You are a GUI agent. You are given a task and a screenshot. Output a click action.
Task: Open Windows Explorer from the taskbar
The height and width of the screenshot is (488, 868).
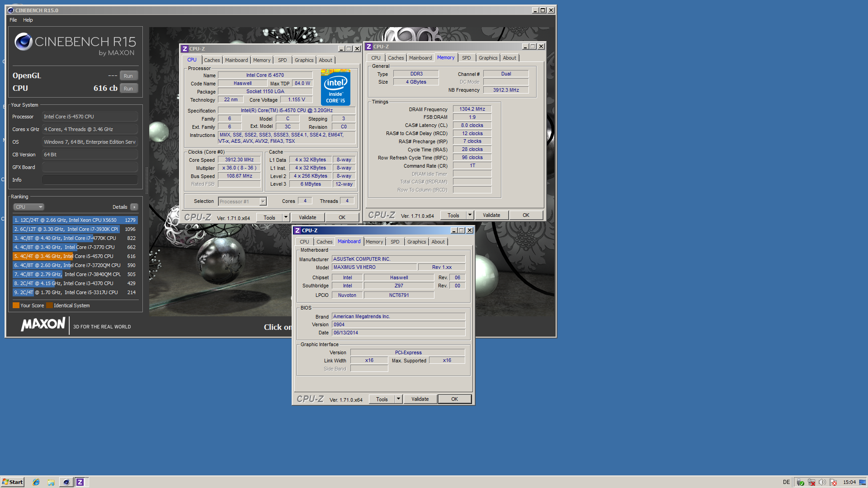pos(51,482)
